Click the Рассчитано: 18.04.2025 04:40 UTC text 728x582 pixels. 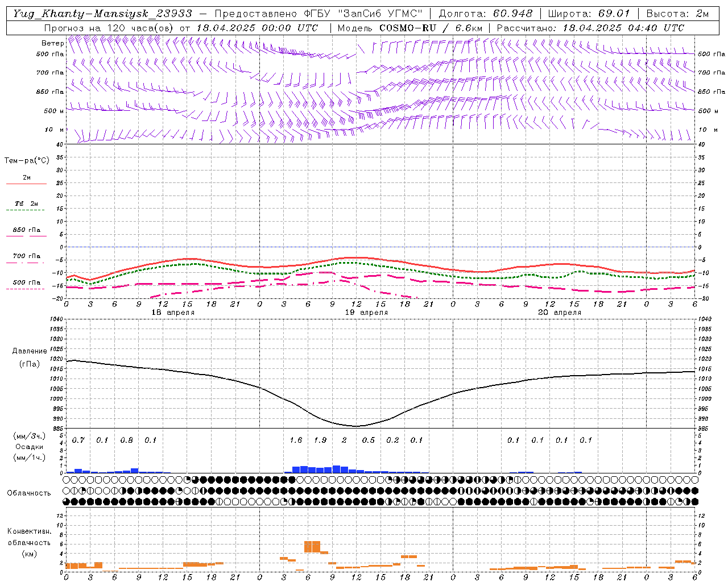(590, 28)
